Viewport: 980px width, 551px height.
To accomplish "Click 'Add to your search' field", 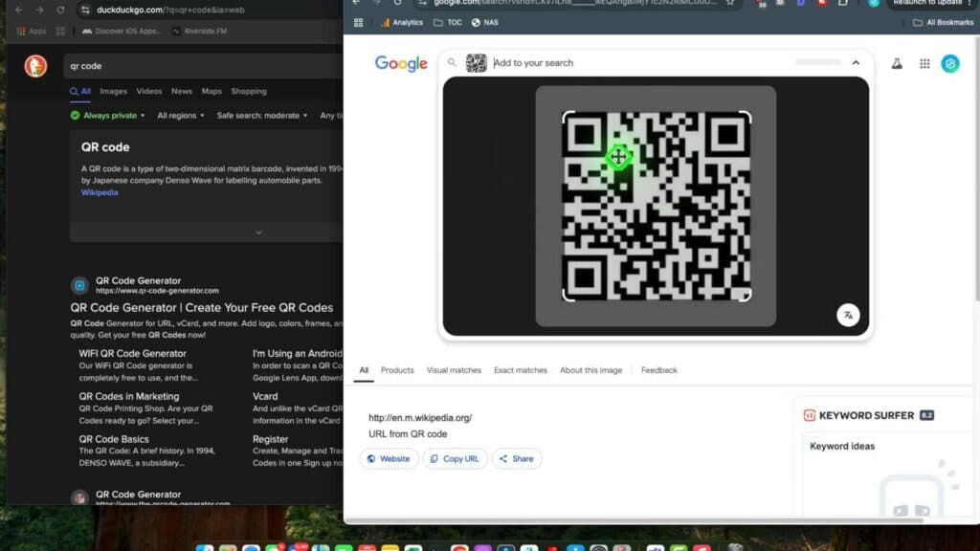I will coord(637,62).
